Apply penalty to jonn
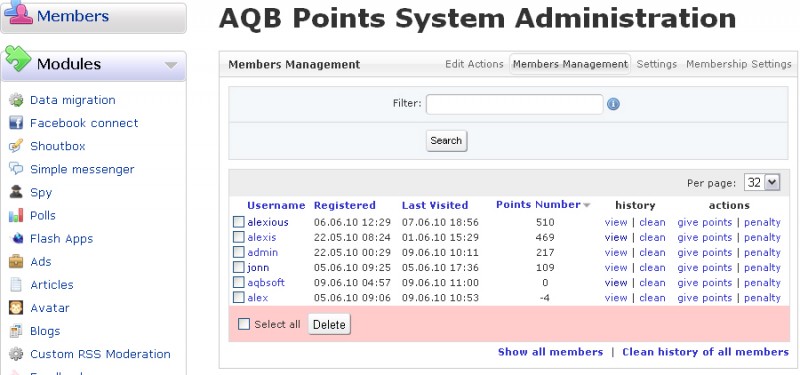The image size is (800, 375). point(762,268)
